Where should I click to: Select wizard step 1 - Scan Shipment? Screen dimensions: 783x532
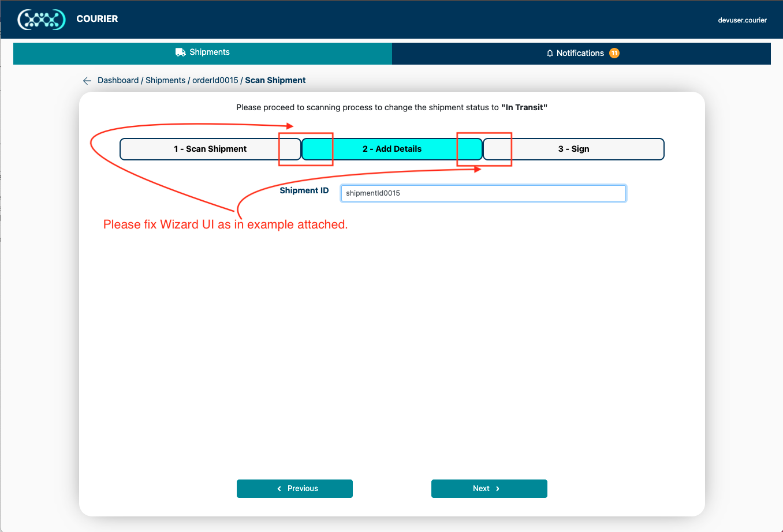210,149
